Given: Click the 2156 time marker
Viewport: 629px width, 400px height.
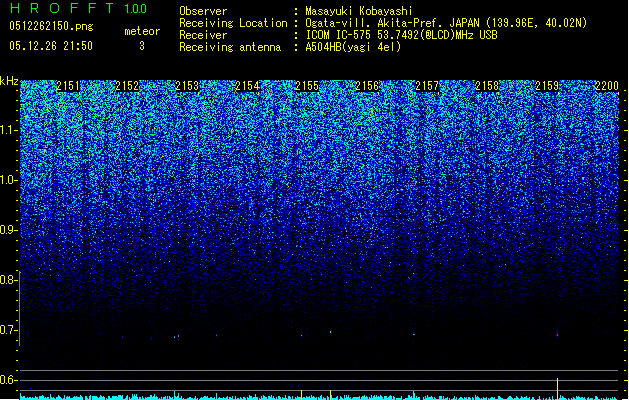Looking at the screenshot, I should (367, 86).
